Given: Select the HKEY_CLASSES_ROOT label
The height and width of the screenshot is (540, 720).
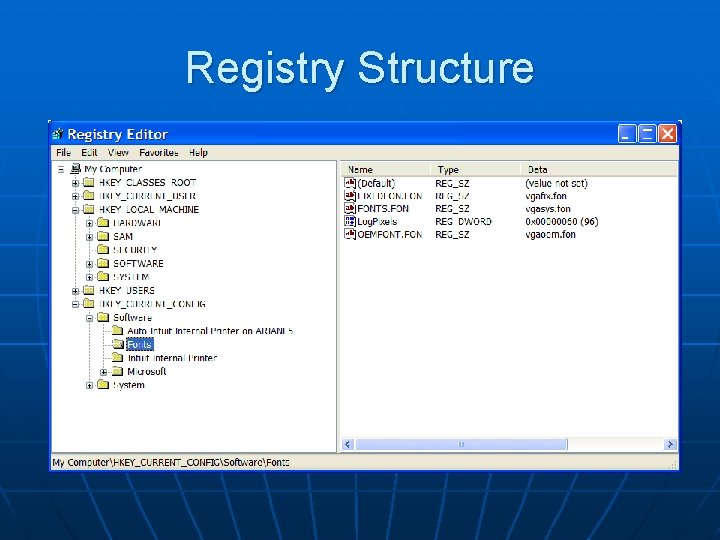Looking at the screenshot, I should pos(147,182).
